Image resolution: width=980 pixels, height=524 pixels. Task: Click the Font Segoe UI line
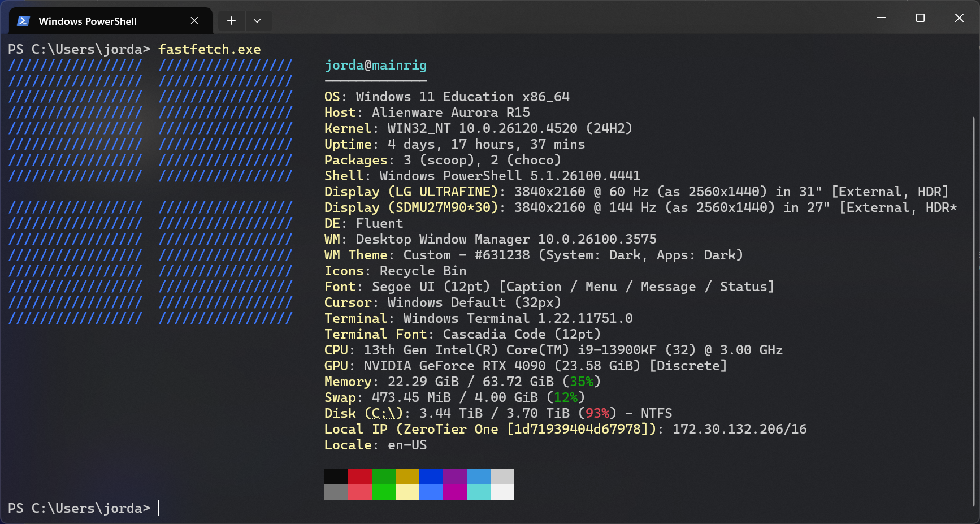tap(549, 287)
